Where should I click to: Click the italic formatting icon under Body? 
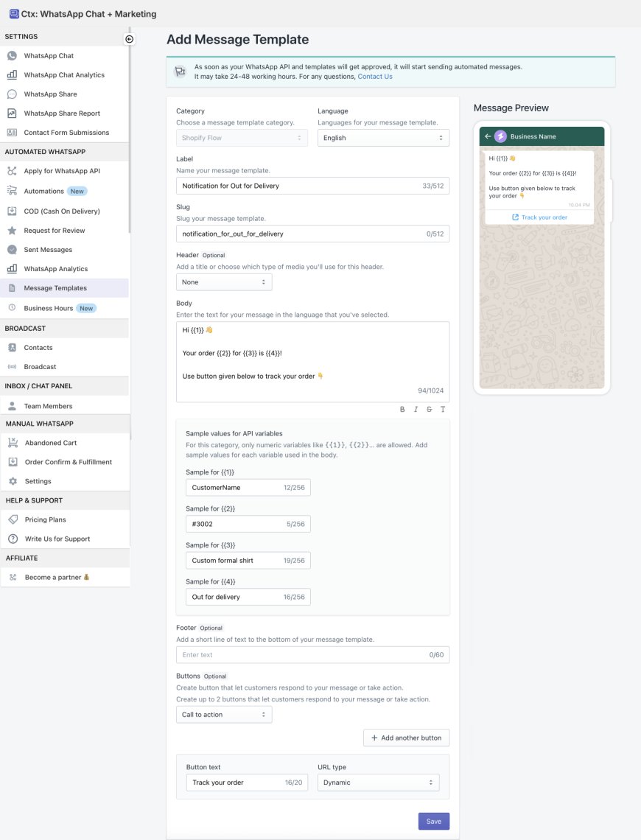(416, 409)
